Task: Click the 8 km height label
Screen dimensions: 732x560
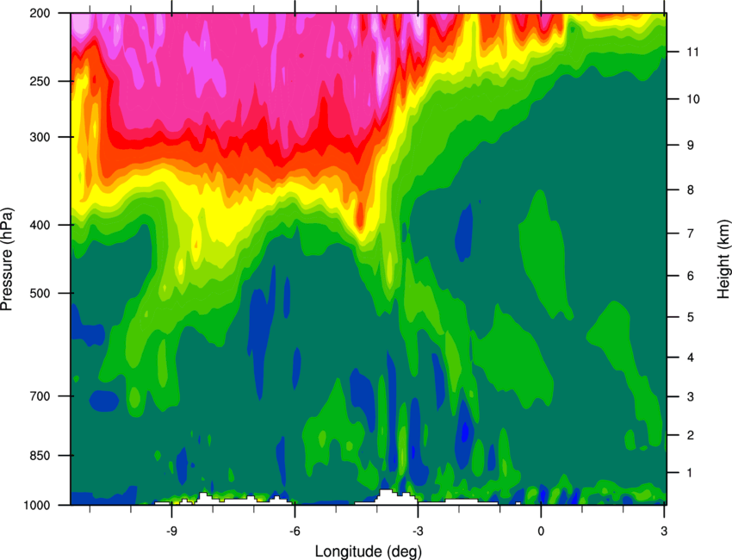Action: (691, 190)
